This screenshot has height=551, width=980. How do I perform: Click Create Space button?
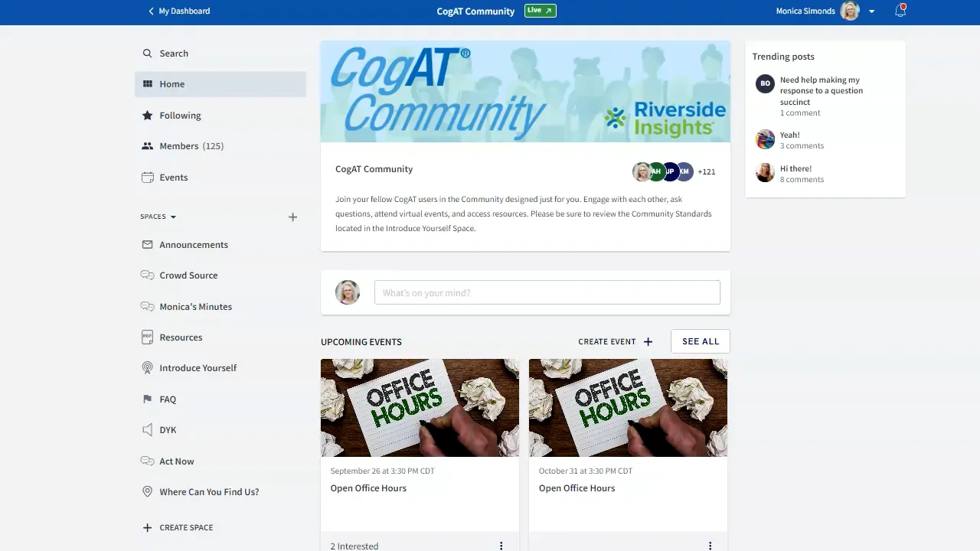coord(178,528)
